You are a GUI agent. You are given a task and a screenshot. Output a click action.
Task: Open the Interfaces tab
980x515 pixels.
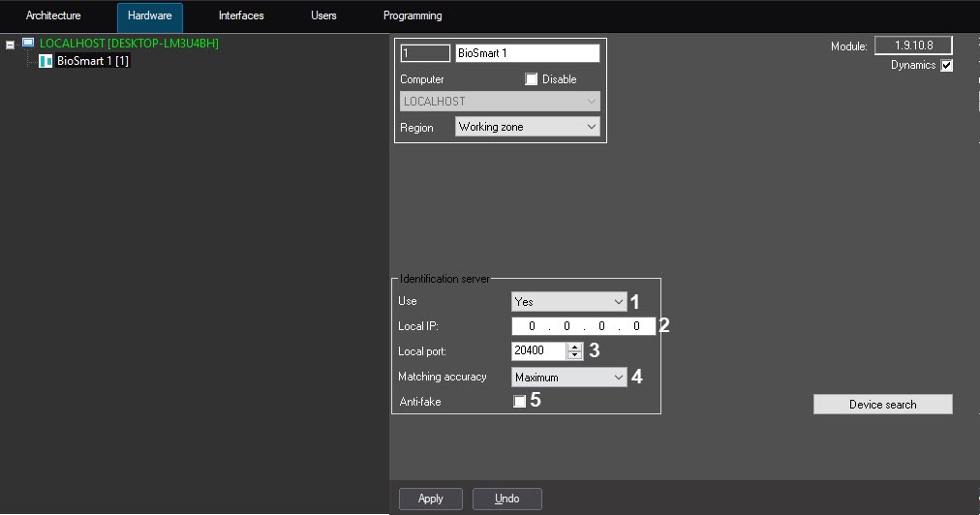click(x=241, y=15)
